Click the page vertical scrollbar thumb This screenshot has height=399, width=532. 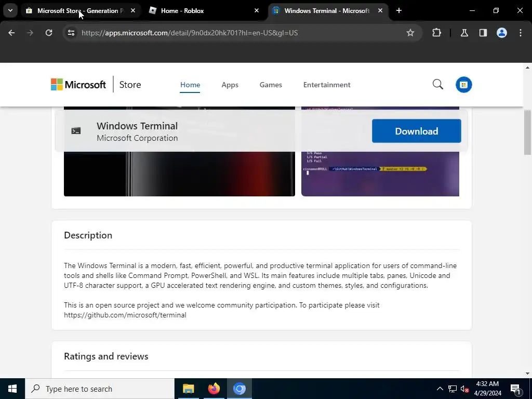click(527, 132)
